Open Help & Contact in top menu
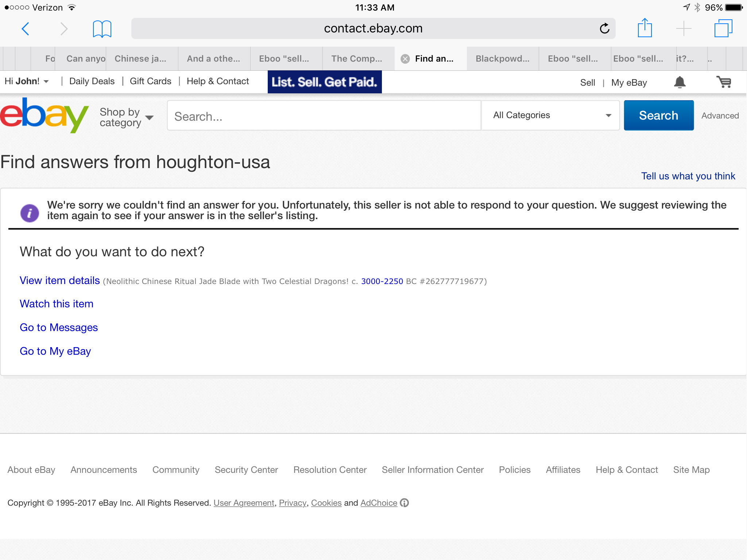Image resolution: width=747 pixels, height=560 pixels. pos(218,81)
